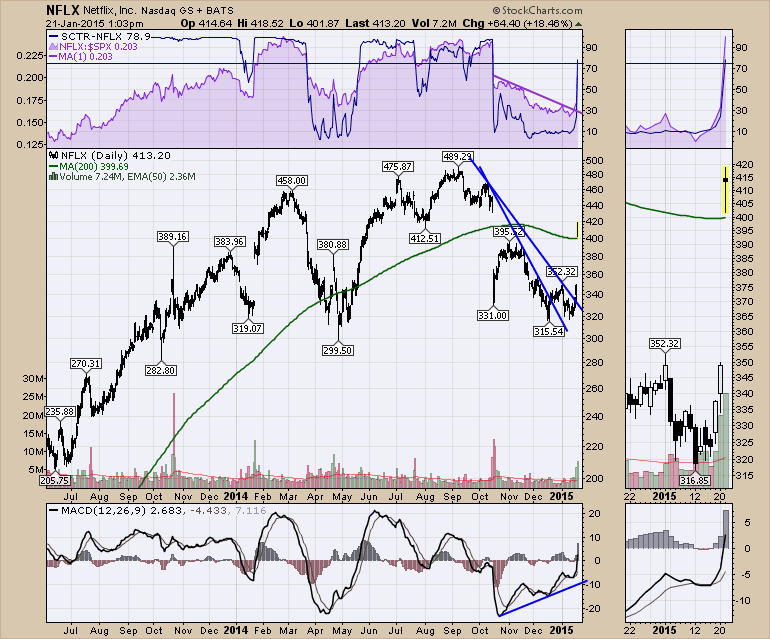The width and height of the screenshot is (770, 639).
Task: Click the 21-Jan-2015 1:03pm timestamp
Action: (x=95, y=24)
